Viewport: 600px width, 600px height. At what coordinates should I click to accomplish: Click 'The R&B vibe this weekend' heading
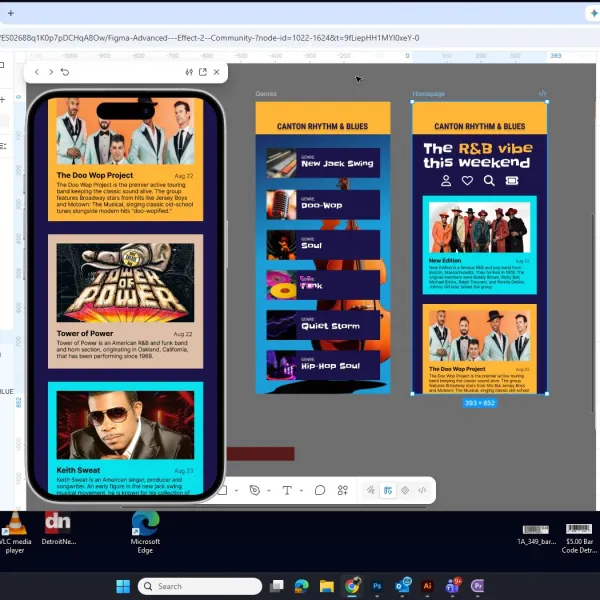pyautogui.click(x=478, y=155)
